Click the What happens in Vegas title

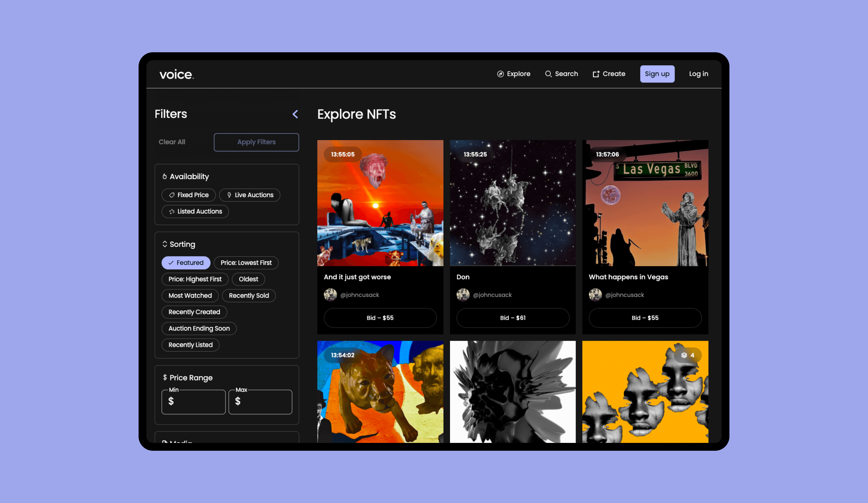(628, 277)
